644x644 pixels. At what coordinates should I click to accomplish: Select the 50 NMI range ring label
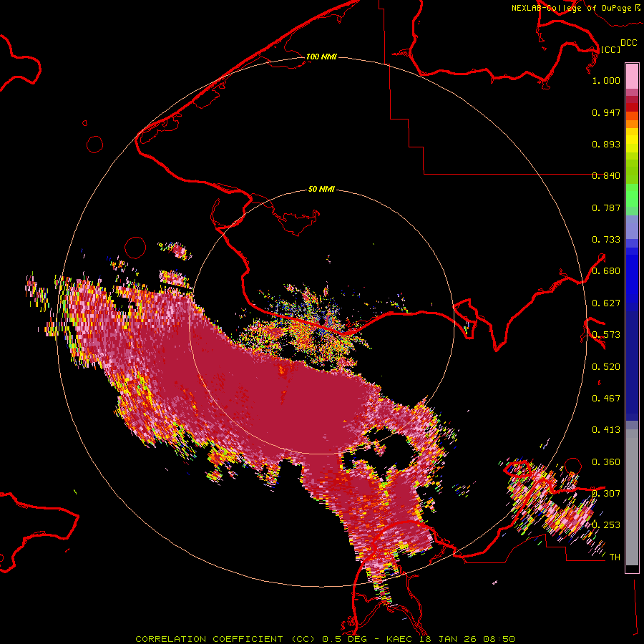pyautogui.click(x=321, y=189)
